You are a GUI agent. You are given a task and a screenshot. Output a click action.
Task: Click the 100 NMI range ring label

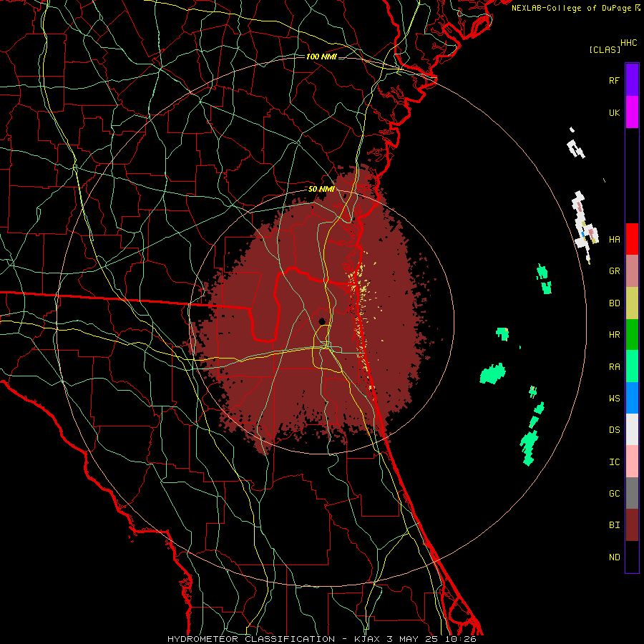(x=321, y=57)
